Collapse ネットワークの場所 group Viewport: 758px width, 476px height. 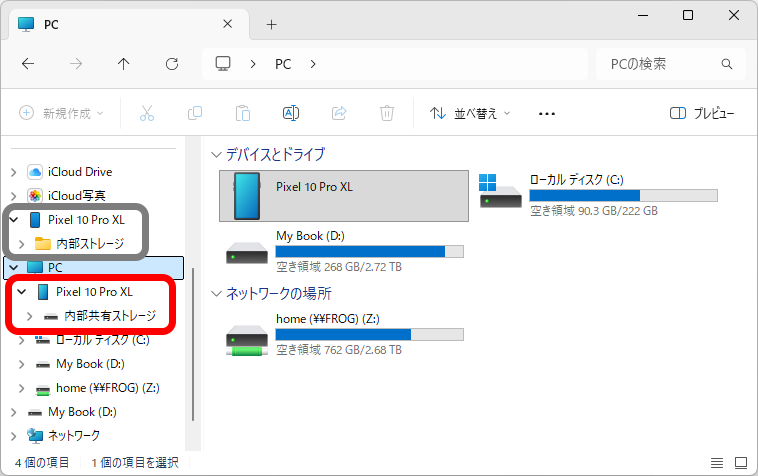(216, 294)
